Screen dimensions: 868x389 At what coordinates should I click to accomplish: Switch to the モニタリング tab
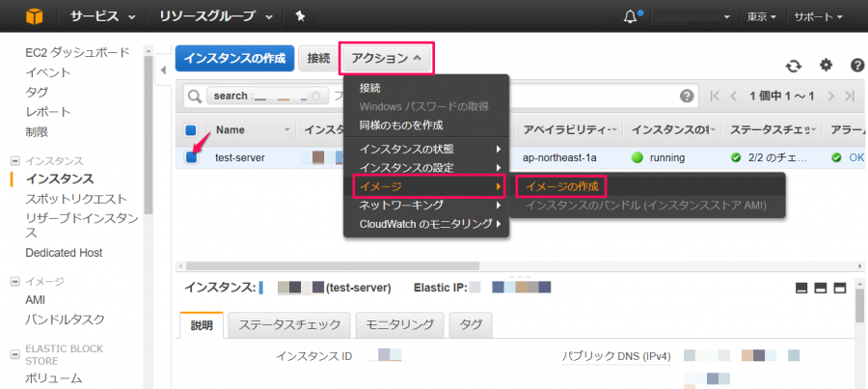click(x=400, y=325)
